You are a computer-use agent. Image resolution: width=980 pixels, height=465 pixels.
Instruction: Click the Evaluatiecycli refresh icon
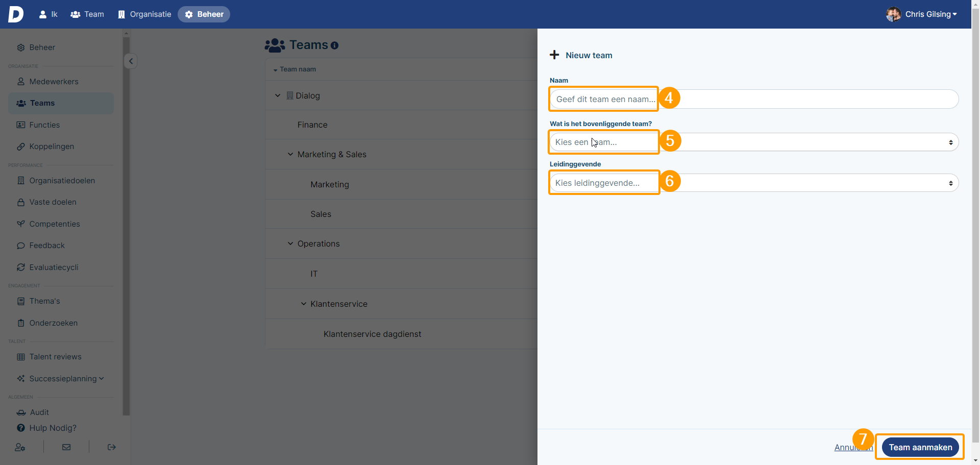point(21,267)
